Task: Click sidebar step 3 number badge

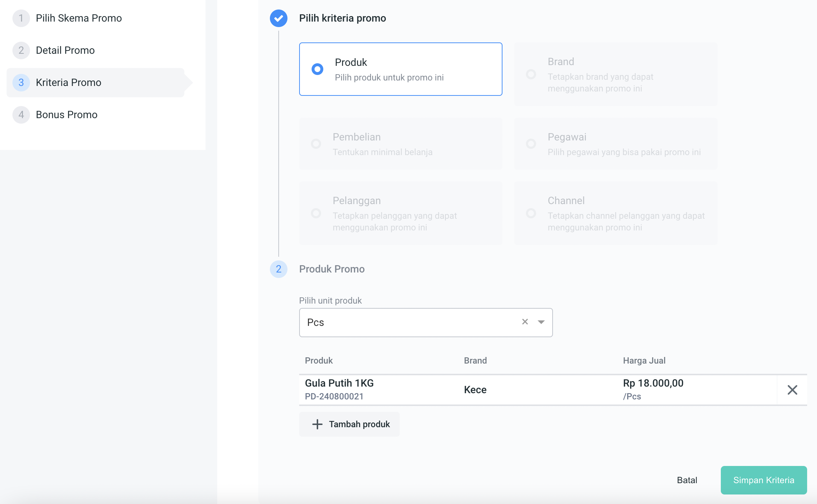Action: coord(21,83)
